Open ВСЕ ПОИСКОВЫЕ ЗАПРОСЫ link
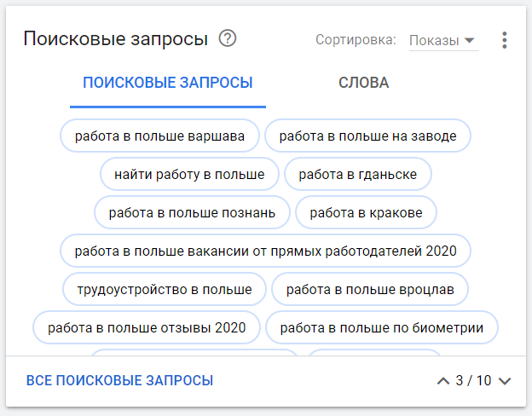Image resolution: width=532 pixels, height=416 pixels. point(119,380)
